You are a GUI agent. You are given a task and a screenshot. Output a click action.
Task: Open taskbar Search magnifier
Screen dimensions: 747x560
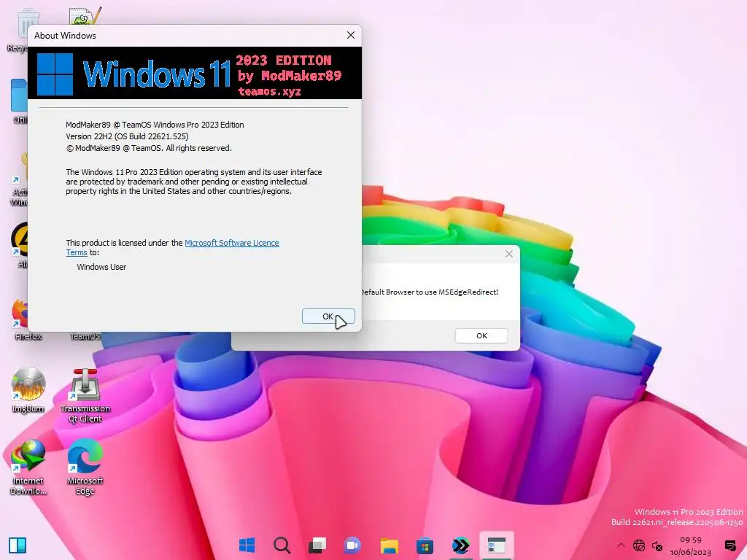[282, 545]
